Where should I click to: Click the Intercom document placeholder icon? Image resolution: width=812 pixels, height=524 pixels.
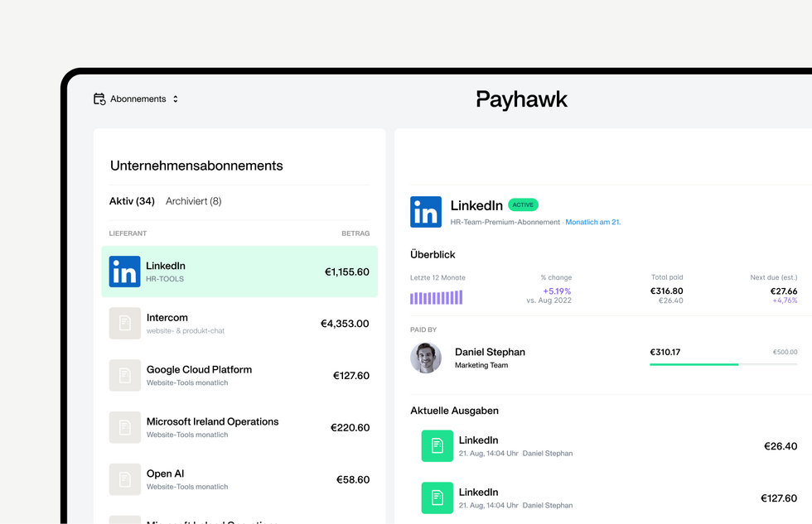point(125,324)
